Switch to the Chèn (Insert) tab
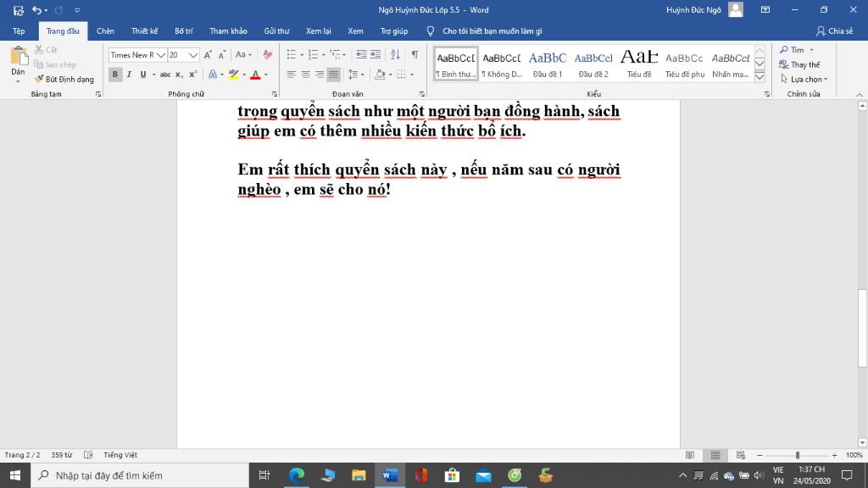This screenshot has width=868, height=488. (x=105, y=31)
